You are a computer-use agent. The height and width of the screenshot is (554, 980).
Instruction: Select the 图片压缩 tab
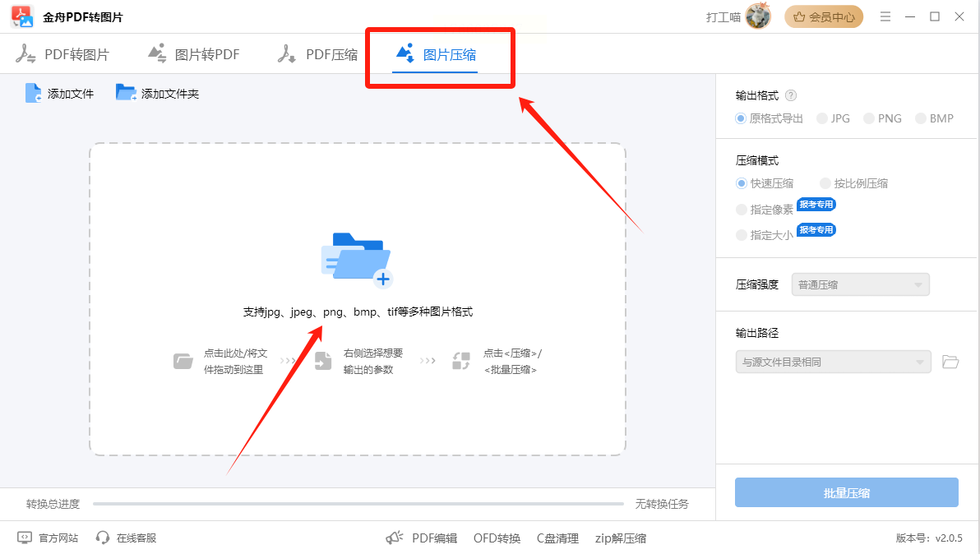coord(436,54)
